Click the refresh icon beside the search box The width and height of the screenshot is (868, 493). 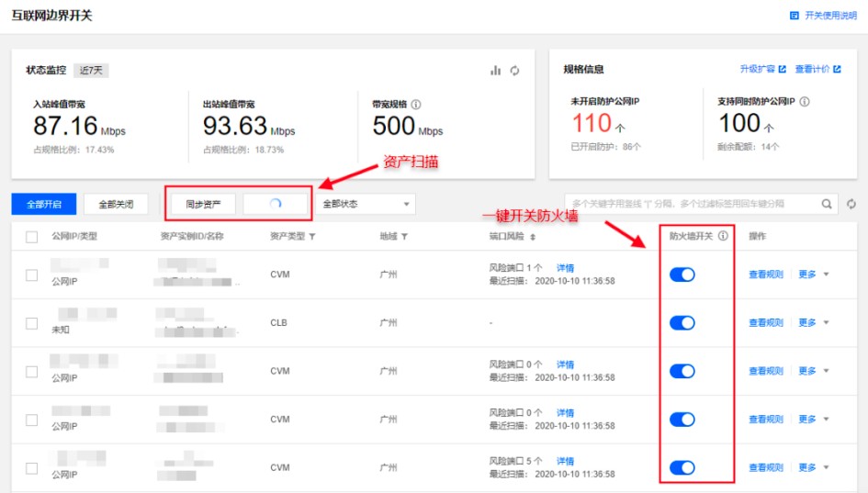851,204
